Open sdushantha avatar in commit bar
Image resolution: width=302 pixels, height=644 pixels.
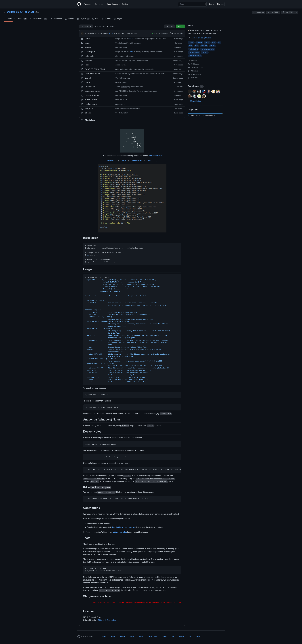click(x=82, y=33)
